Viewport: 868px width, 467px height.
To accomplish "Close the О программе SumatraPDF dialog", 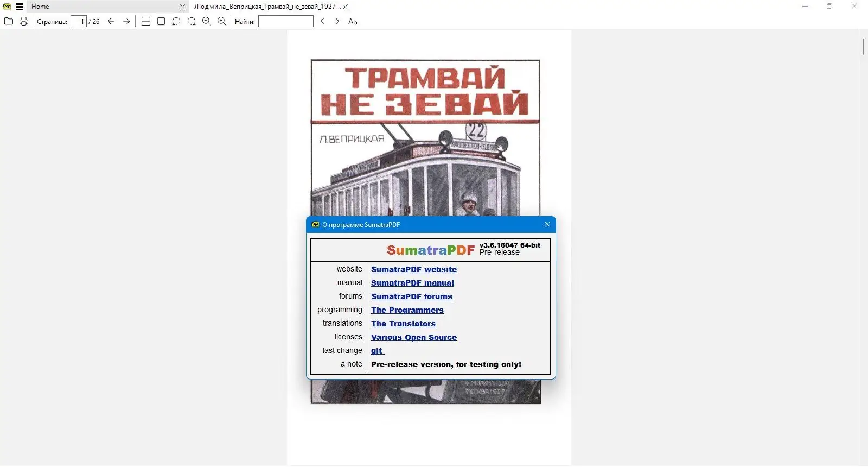I will coord(547,224).
